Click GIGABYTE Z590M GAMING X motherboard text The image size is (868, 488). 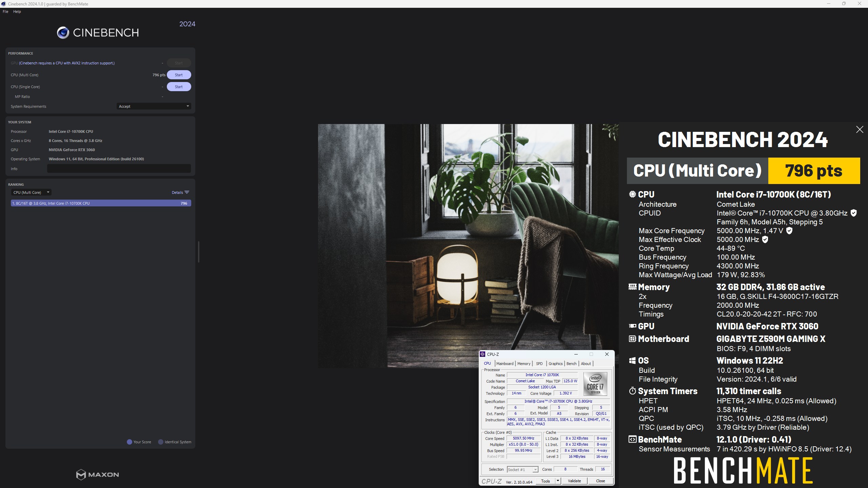(x=771, y=339)
